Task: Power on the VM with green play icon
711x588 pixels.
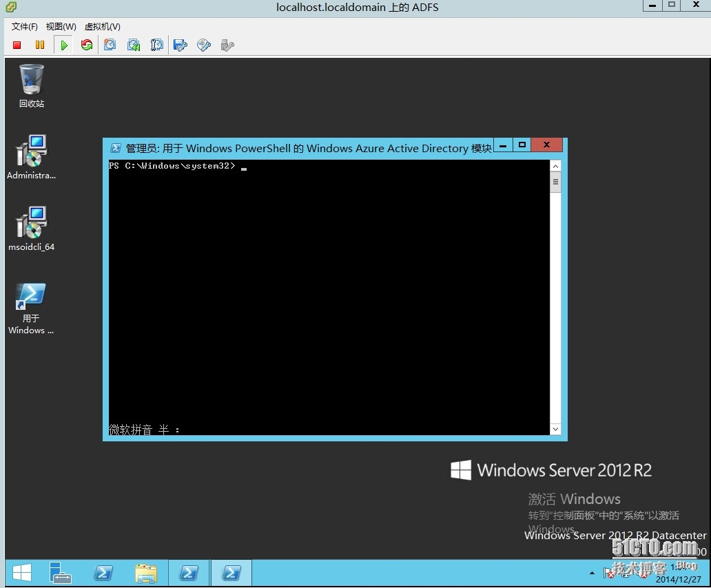Action: click(64, 45)
